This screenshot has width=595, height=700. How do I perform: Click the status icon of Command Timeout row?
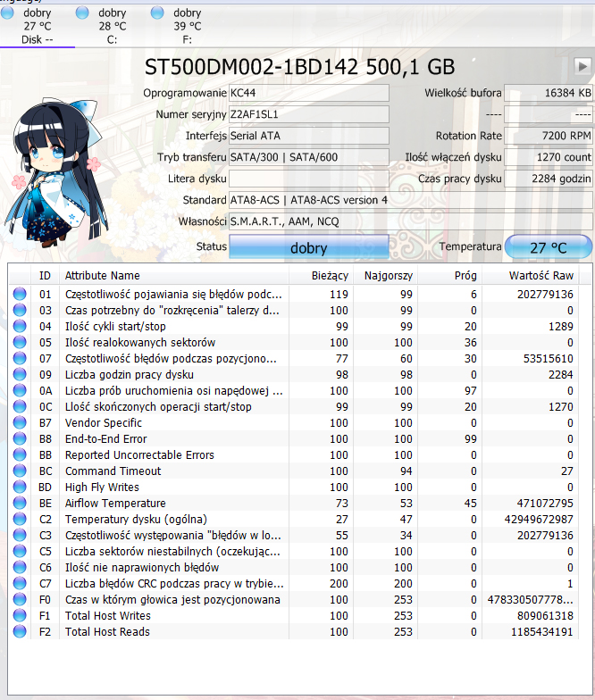[x=20, y=471]
